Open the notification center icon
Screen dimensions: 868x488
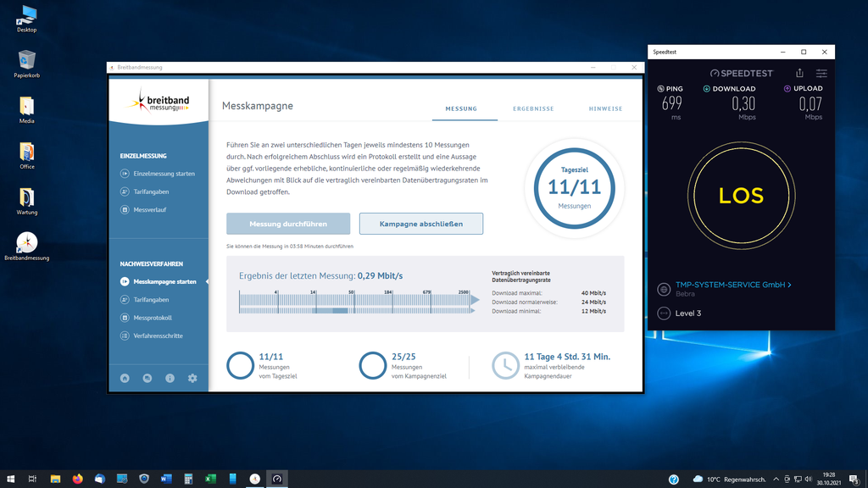coord(854,480)
